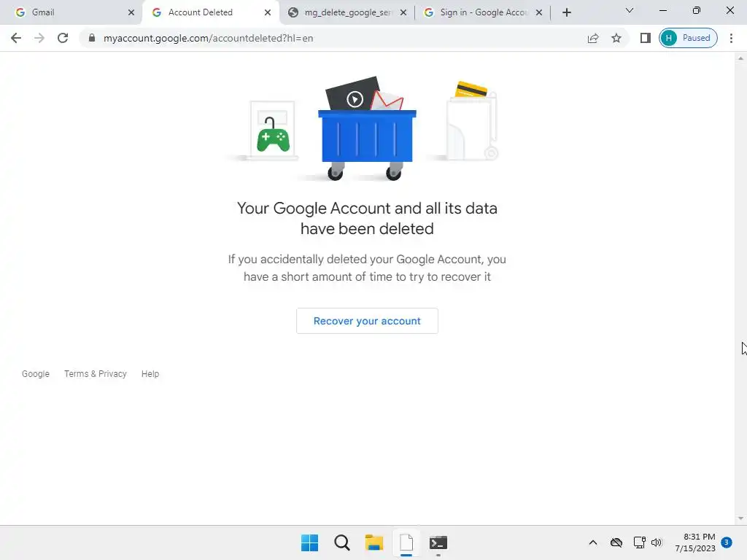The image size is (747, 560).
Task: Go back to the previous page
Action: coord(16,38)
